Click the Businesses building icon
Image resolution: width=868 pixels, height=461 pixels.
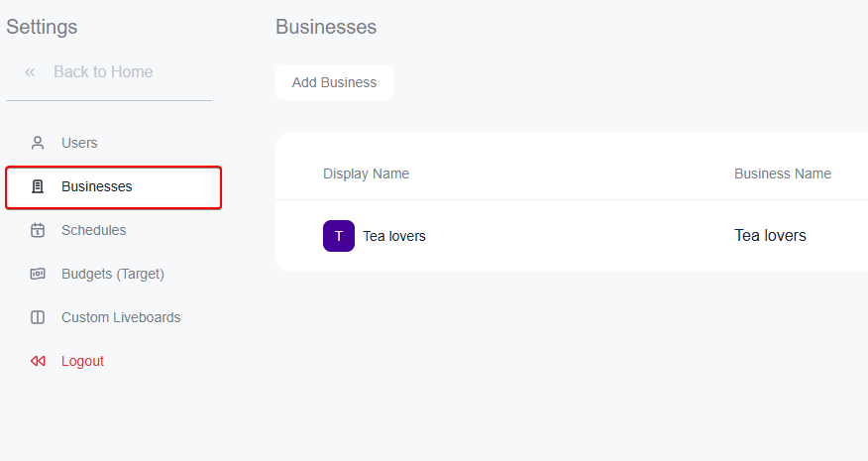pos(38,186)
